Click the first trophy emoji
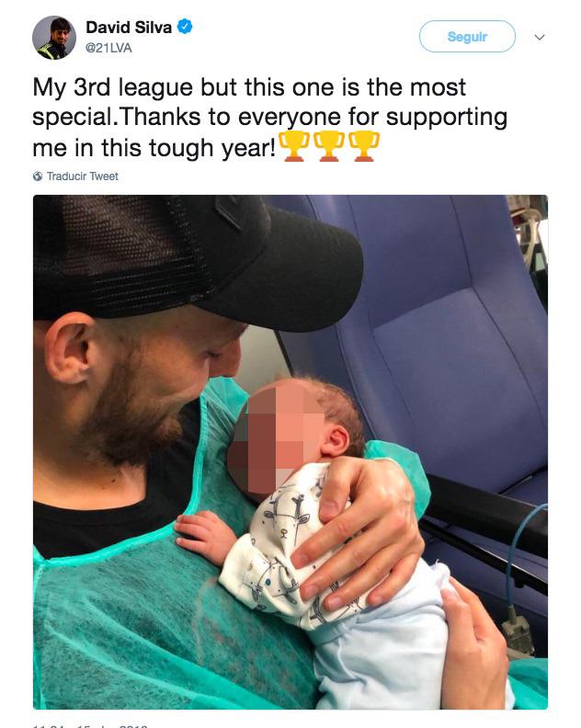 [295, 146]
